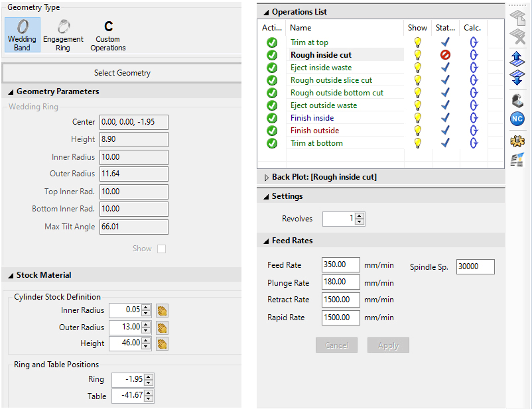532x409 pixels.
Task: Choose the Engagement Ring geometry type
Action: pos(64,34)
